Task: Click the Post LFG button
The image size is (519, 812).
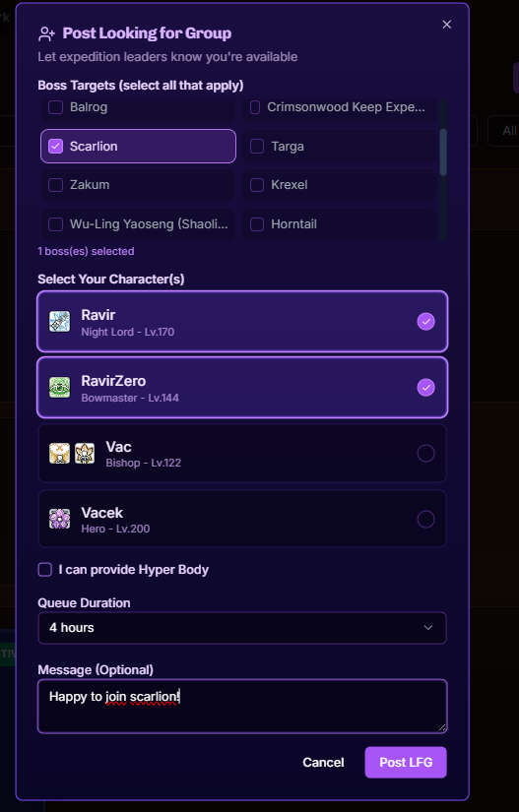Action: pyautogui.click(x=406, y=762)
